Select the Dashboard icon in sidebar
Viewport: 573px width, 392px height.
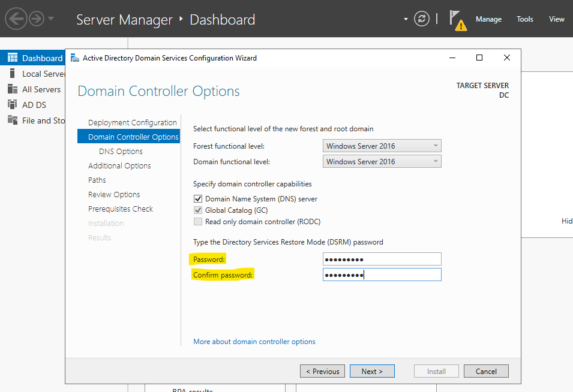12,58
